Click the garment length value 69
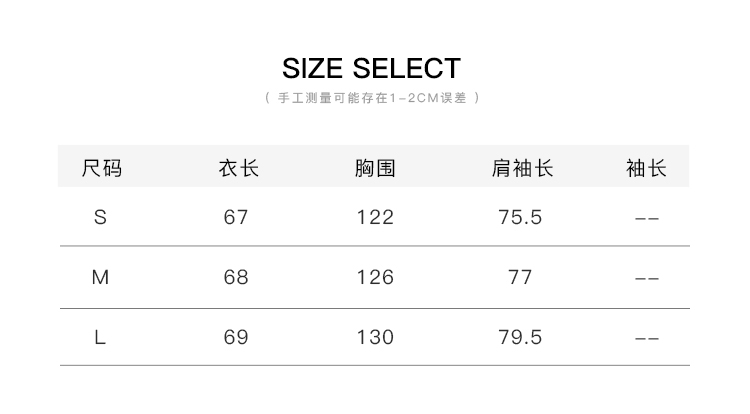The image size is (750, 414). 236,338
